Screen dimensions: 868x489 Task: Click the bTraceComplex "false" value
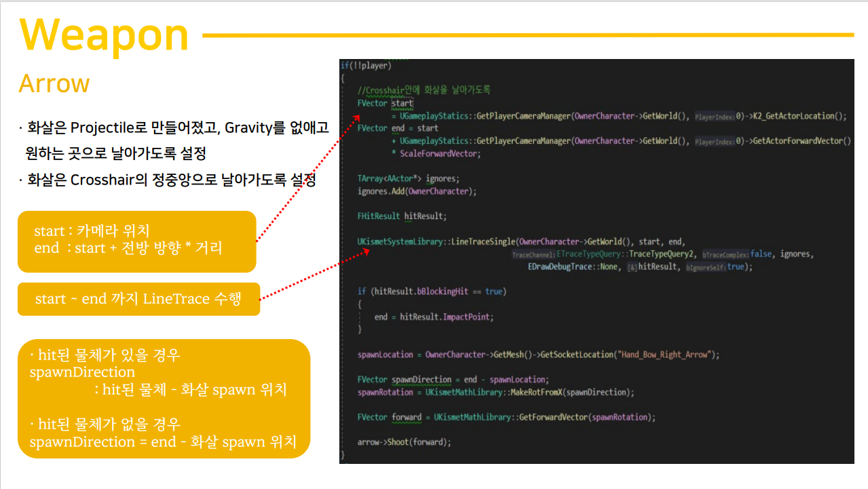[x=761, y=254]
